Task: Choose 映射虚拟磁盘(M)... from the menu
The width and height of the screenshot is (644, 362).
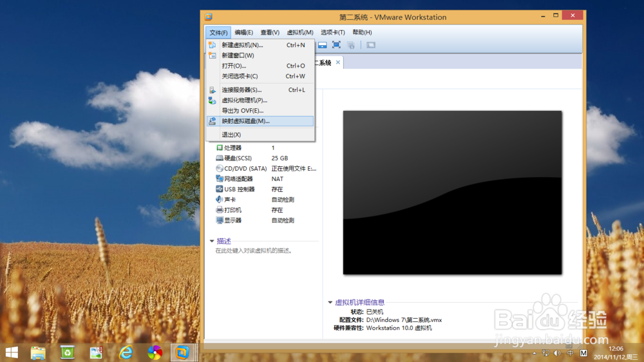Action: coord(260,121)
